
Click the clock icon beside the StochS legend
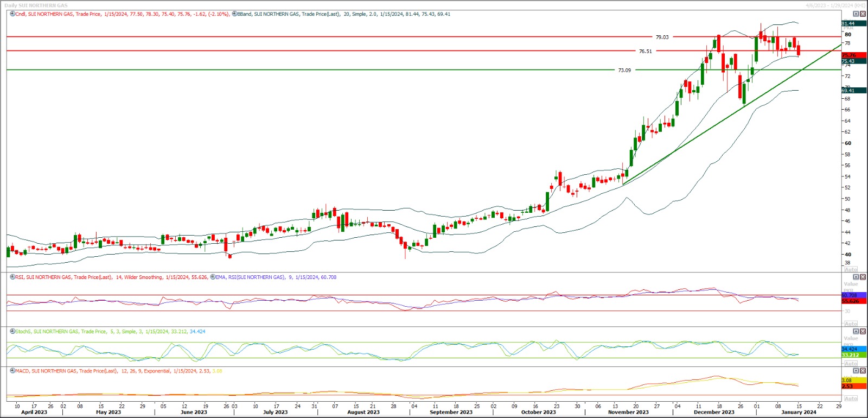pyautogui.click(x=12, y=331)
